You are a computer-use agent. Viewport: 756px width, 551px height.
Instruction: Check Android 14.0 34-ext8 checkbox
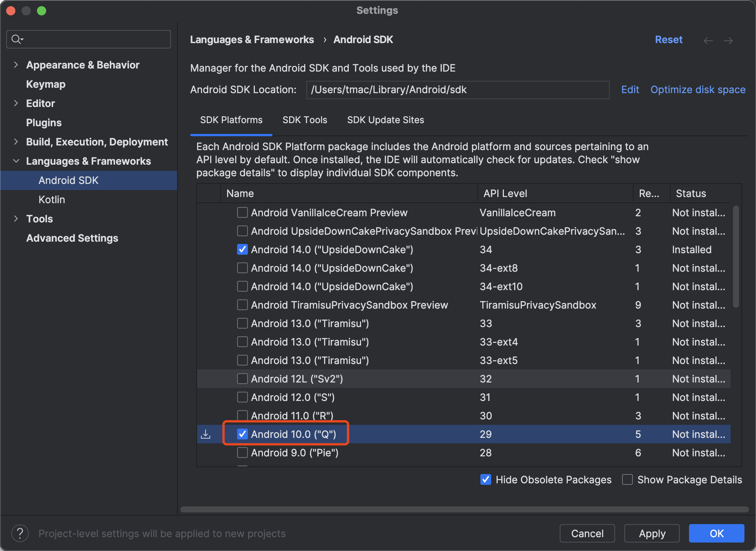click(242, 268)
